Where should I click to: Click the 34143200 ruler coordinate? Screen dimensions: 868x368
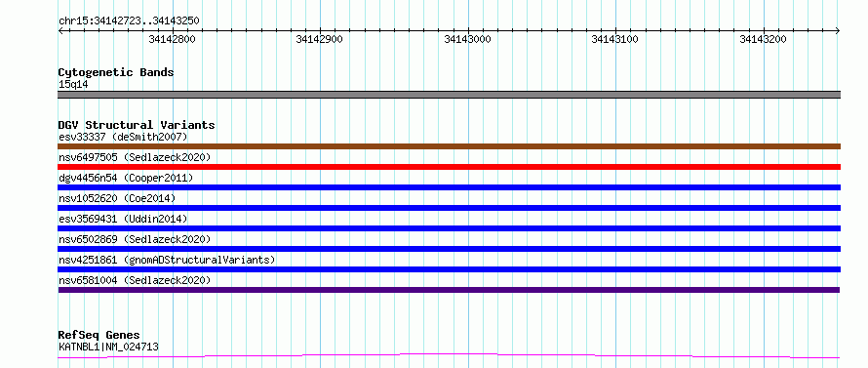pos(763,39)
